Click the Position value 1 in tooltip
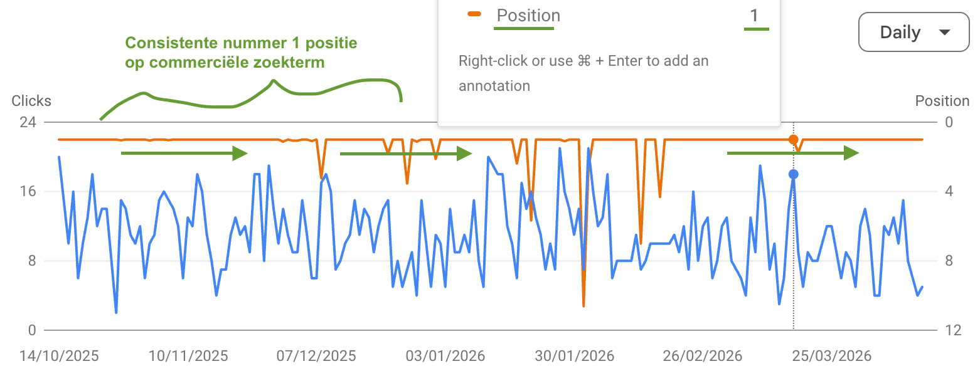980x386 pixels. tap(755, 16)
